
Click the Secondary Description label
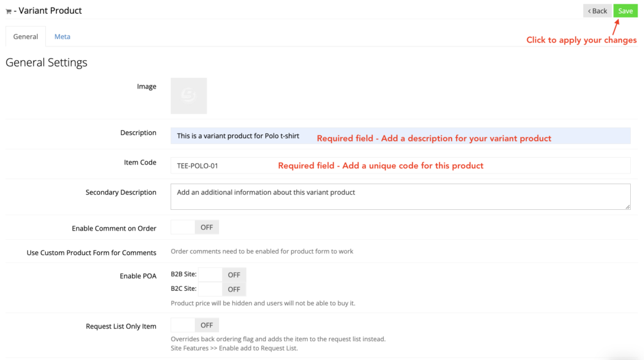coord(121,192)
